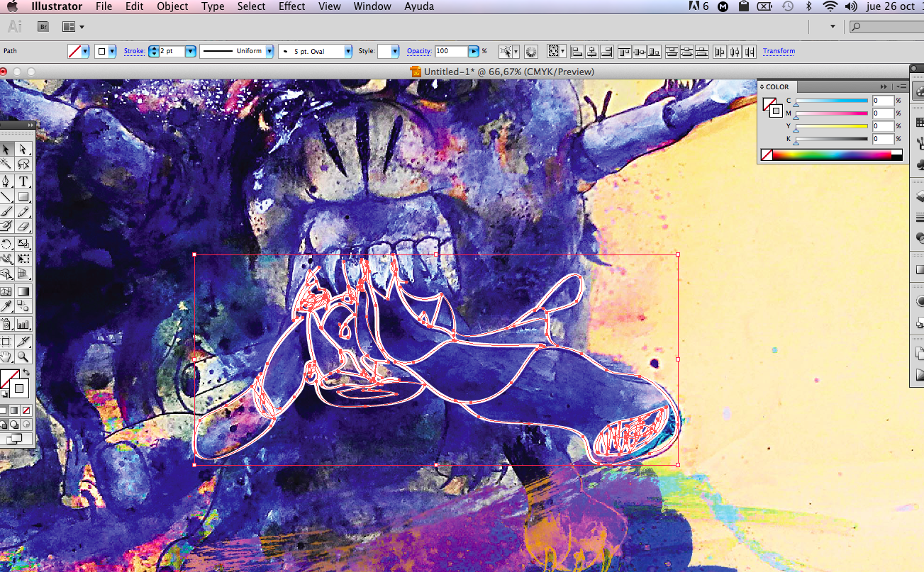The image size is (924, 572).
Task: Open the Opacity panel link
Action: (x=419, y=51)
